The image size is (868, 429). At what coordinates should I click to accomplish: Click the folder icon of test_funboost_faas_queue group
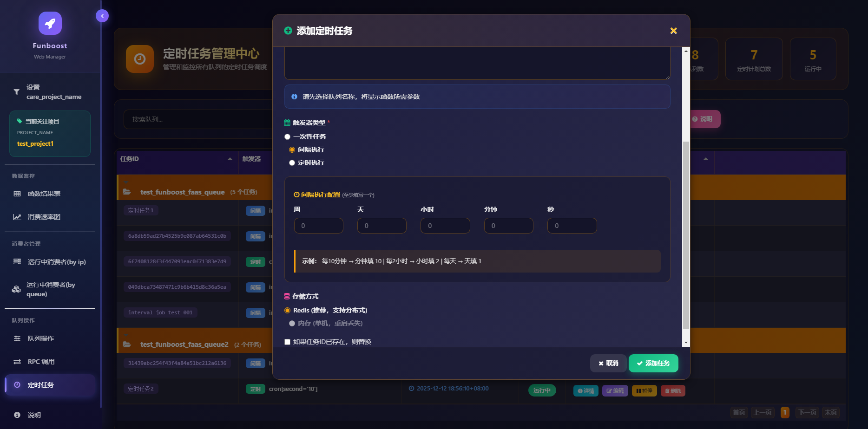pyautogui.click(x=126, y=192)
